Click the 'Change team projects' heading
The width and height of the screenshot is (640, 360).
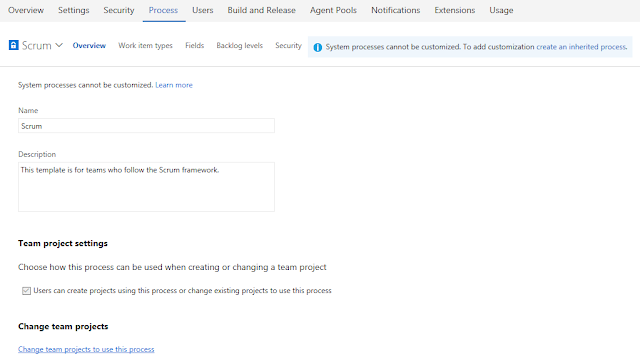tap(63, 327)
